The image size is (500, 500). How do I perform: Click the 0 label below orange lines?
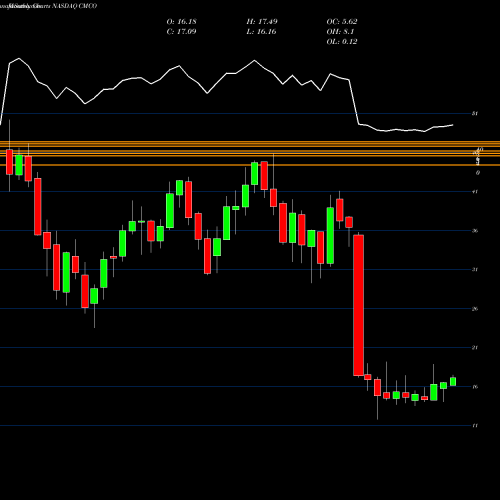(478, 173)
